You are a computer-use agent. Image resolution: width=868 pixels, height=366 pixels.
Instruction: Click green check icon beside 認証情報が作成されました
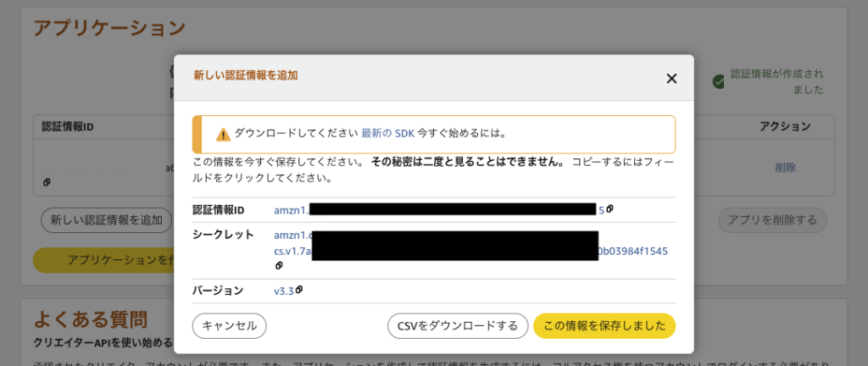point(719,82)
